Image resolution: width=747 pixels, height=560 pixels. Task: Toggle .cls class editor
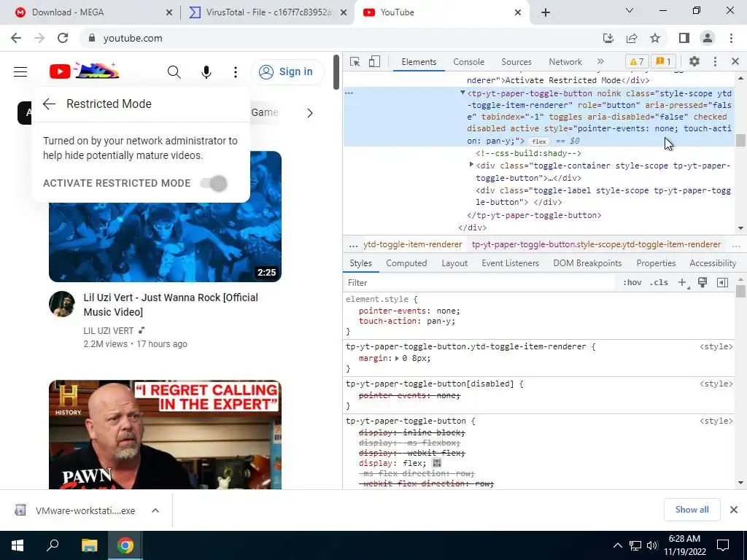(x=659, y=282)
